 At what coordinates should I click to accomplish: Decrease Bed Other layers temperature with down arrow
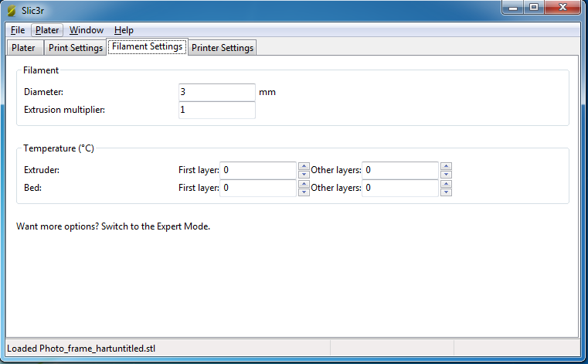point(446,192)
